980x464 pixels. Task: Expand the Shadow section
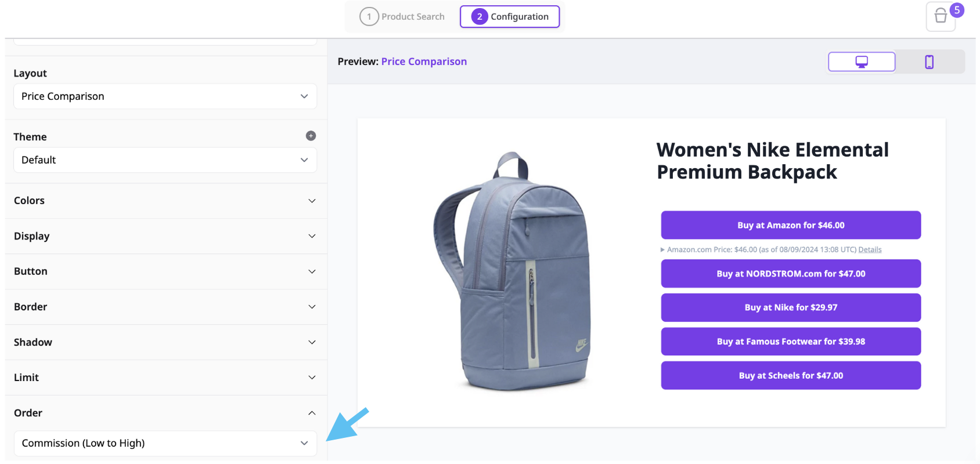(166, 342)
